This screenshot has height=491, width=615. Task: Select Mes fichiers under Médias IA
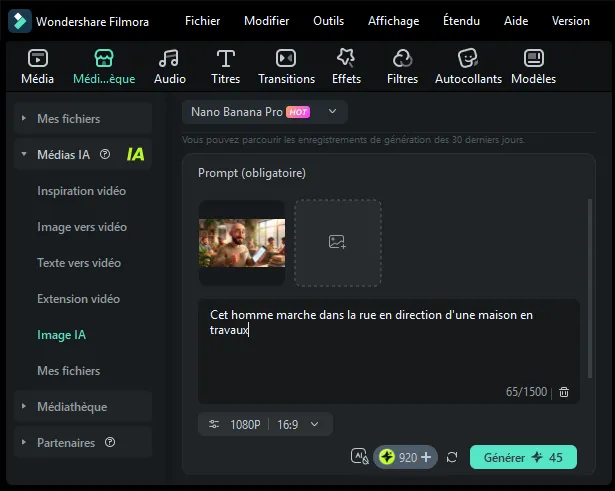click(x=69, y=371)
